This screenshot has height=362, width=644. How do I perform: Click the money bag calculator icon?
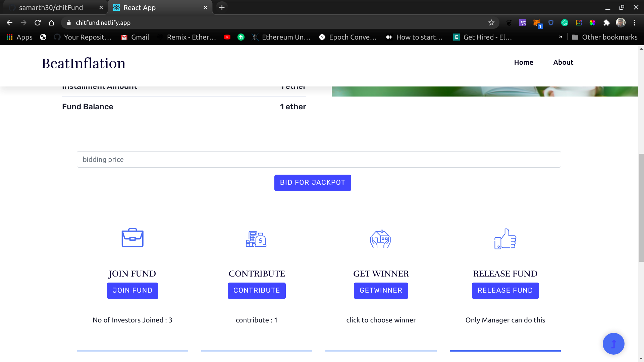(x=256, y=239)
